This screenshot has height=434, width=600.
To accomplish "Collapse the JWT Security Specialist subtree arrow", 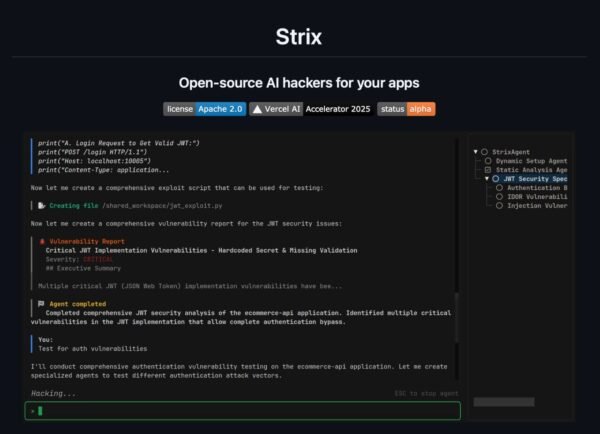I will tap(487, 179).
